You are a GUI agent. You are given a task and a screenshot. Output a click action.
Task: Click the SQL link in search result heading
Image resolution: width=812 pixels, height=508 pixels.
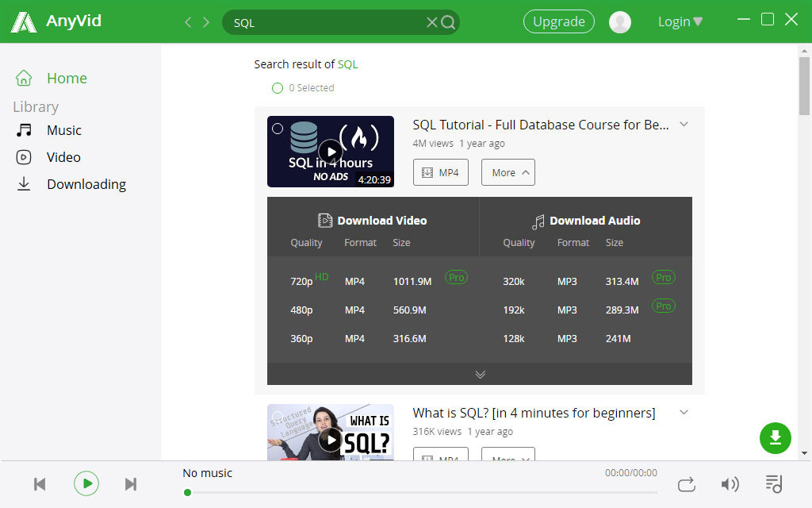coord(348,64)
